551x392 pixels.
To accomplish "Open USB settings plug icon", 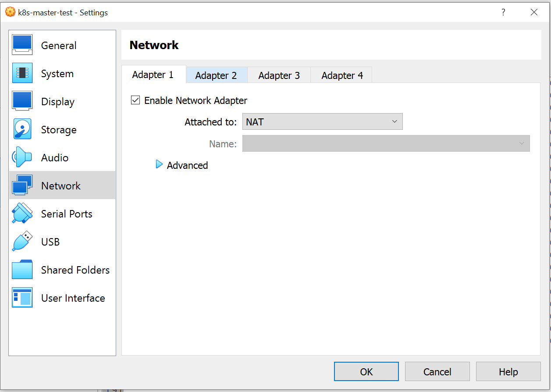I will (x=22, y=242).
